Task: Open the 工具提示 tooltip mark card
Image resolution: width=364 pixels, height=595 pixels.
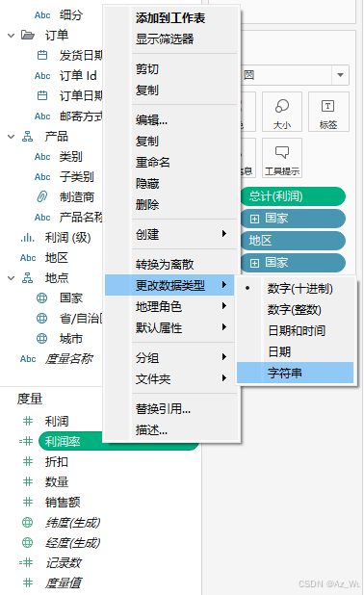Action: click(x=282, y=158)
